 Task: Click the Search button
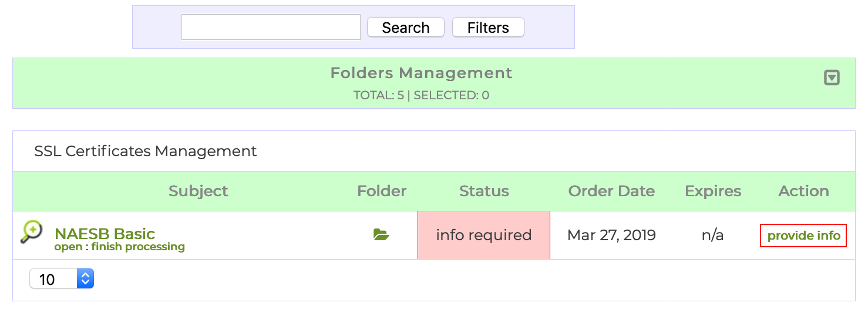(x=405, y=28)
